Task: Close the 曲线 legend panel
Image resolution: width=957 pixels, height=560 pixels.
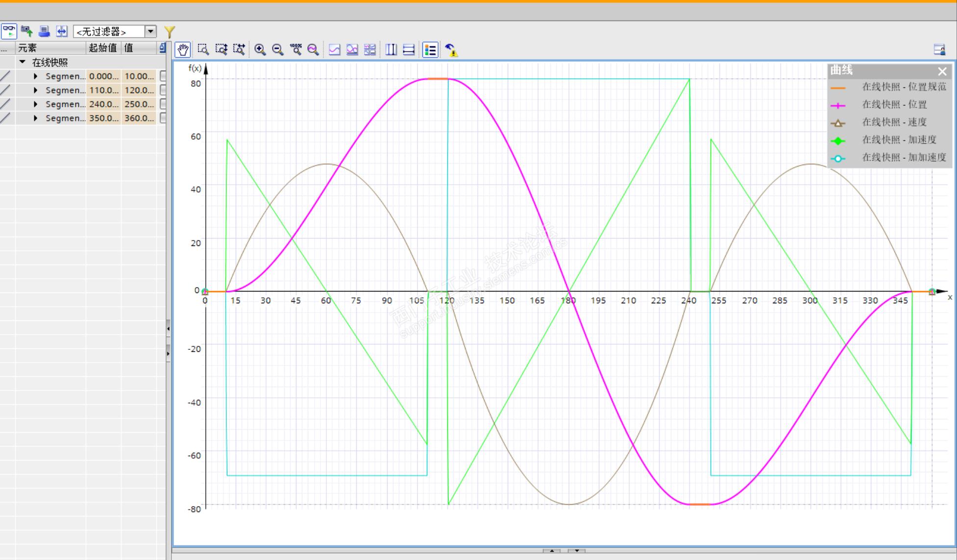Action: [x=942, y=72]
